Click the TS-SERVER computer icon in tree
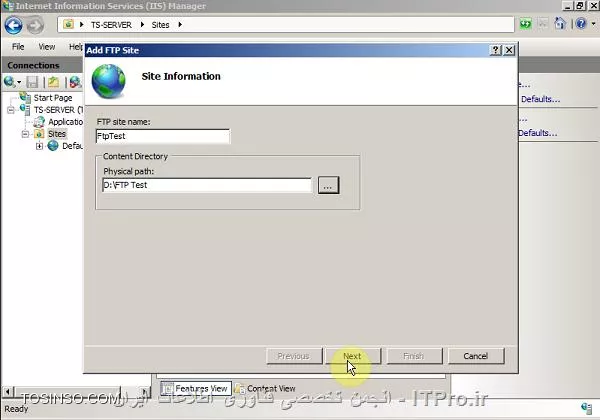 point(25,110)
